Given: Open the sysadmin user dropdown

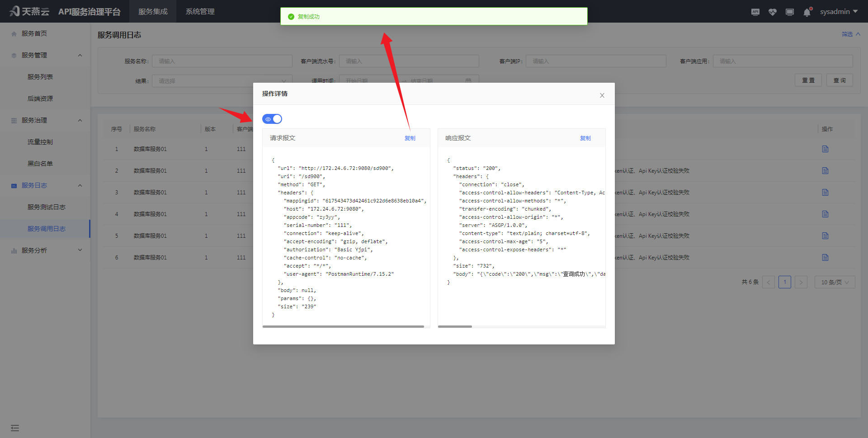Looking at the screenshot, I should point(839,12).
